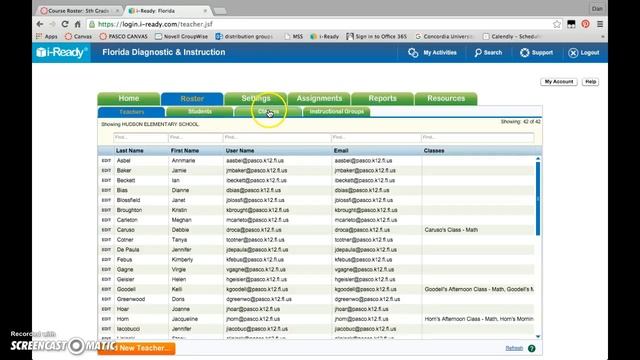Open Support in the i-Ready header

(x=537, y=53)
